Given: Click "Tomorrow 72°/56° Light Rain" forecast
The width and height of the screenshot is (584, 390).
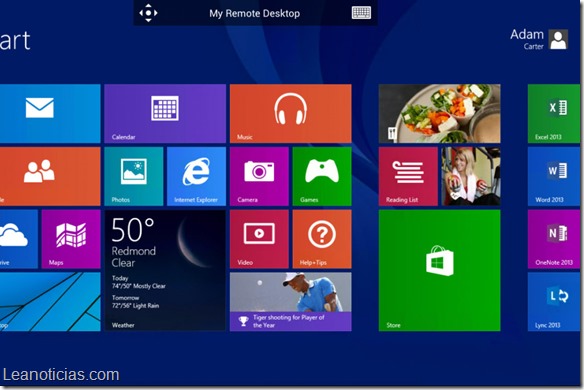Looking at the screenshot, I should coord(136,302).
